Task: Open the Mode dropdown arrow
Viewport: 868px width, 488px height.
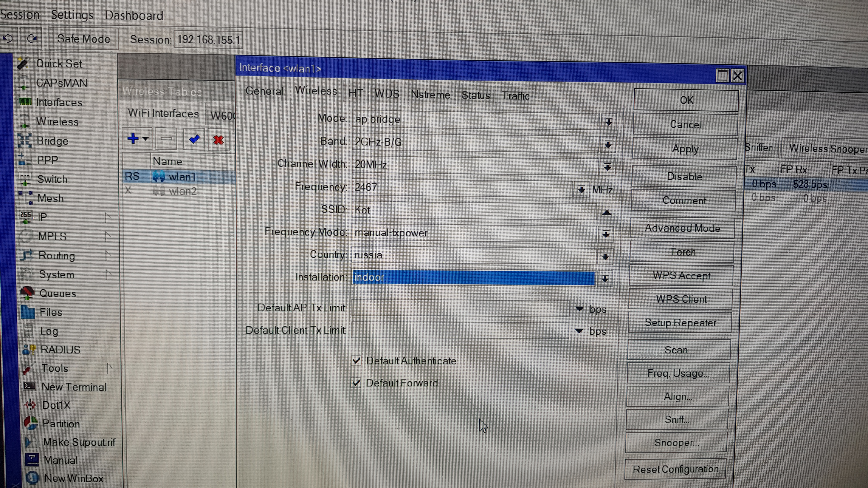Action: point(609,122)
